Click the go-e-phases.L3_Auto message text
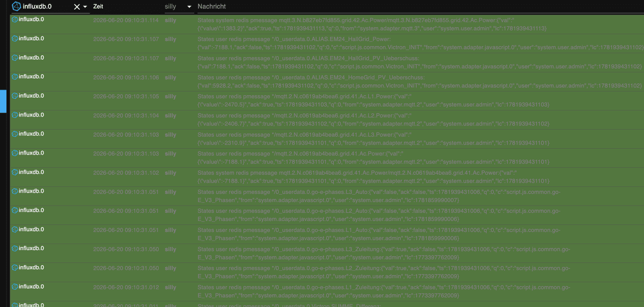 tap(380, 196)
